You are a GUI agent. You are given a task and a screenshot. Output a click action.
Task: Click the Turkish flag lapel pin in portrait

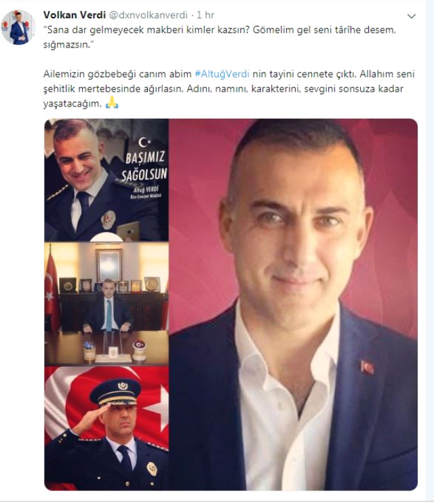(x=368, y=367)
